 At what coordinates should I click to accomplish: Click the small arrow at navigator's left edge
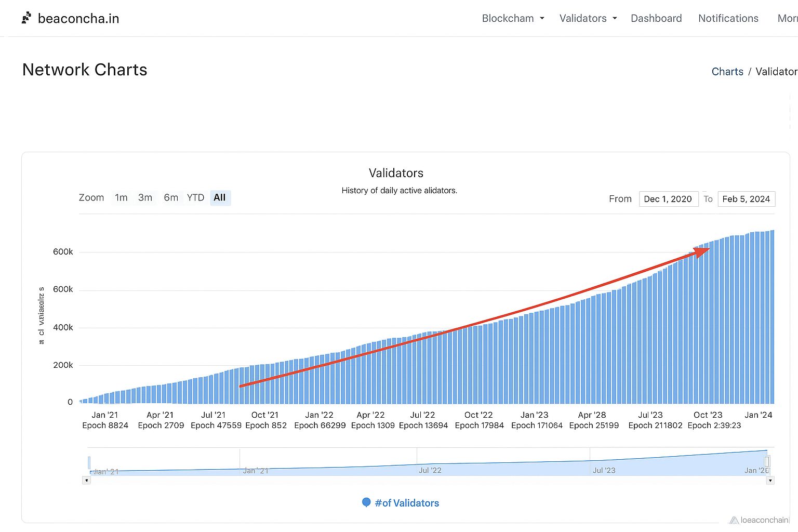click(x=86, y=480)
